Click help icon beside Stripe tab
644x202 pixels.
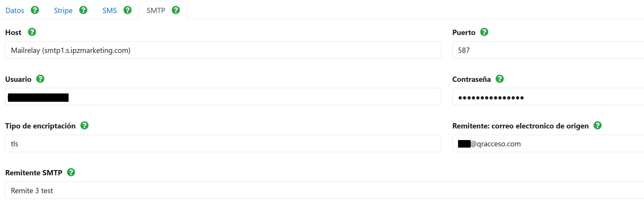pos(83,10)
